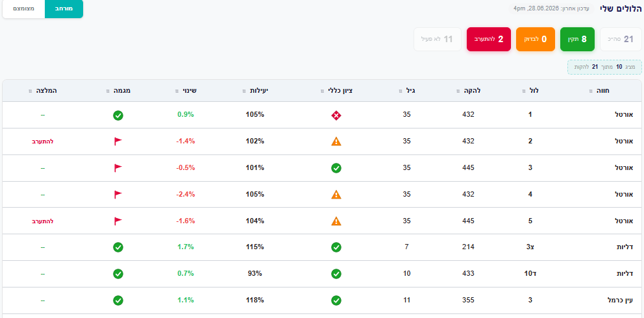Click the עדכון אחרון timestamp label
Image resolution: width=644 pixels, height=318 pixels.
tap(552, 8)
